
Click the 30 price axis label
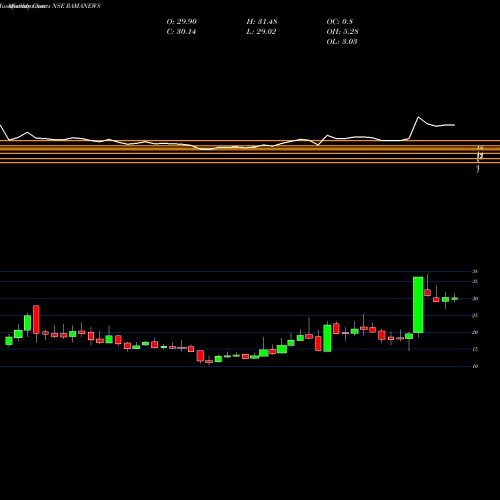click(475, 299)
